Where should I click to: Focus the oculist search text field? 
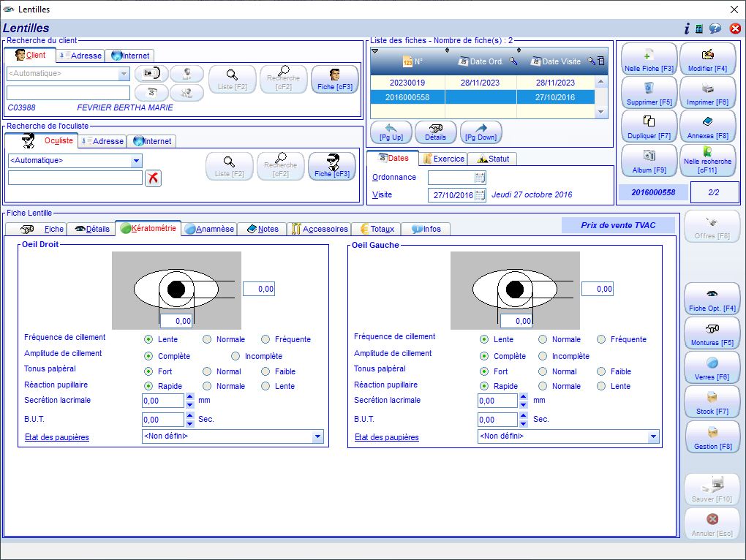[75, 178]
